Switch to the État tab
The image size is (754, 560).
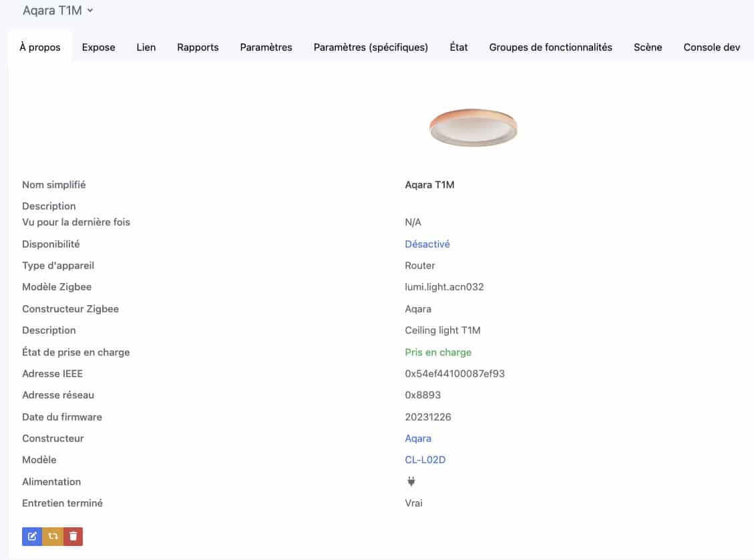point(459,47)
